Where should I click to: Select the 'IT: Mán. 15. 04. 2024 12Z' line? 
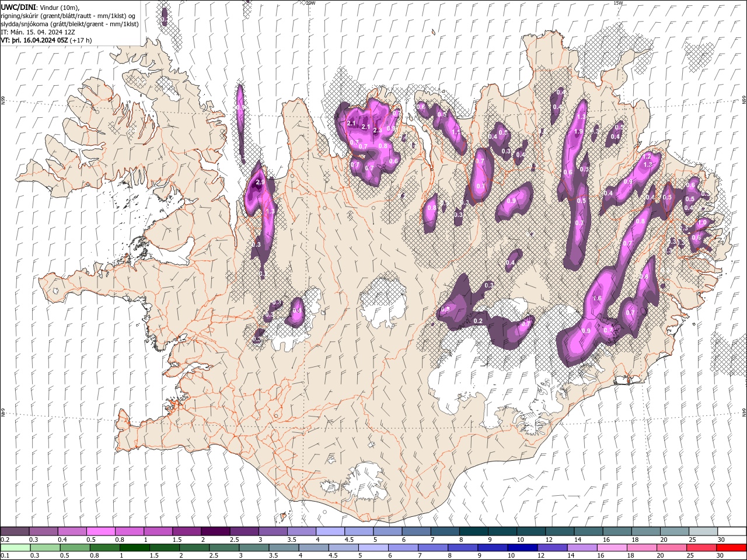coord(40,32)
